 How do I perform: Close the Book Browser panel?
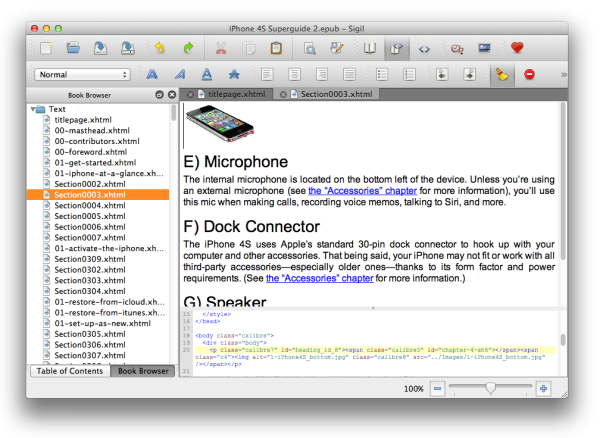(172, 95)
